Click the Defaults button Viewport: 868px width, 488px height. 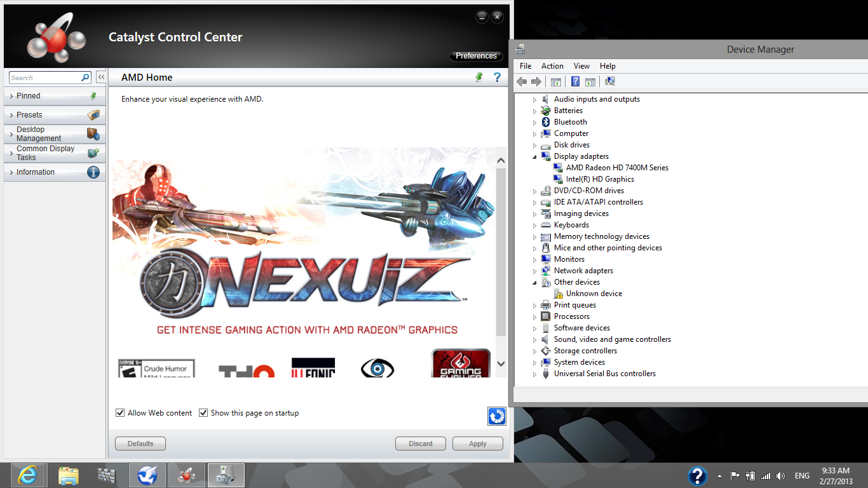click(140, 444)
